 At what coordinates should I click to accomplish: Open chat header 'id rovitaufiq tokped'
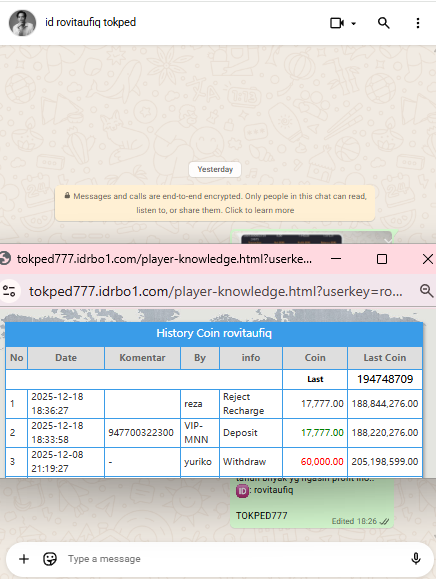coord(90,22)
